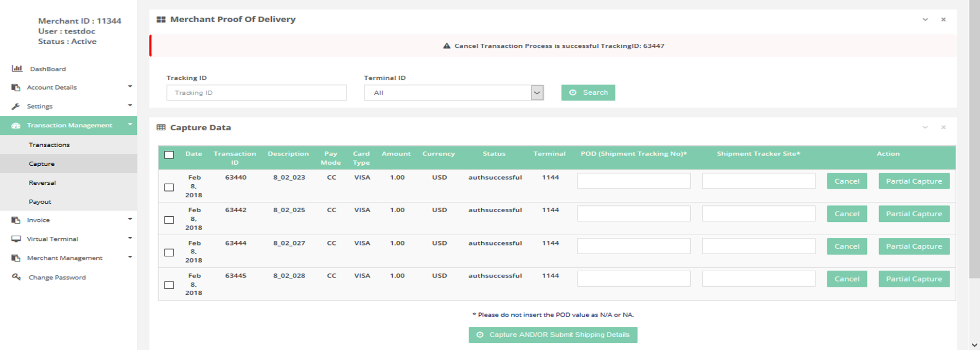
Task: Select the checkbox for transaction 63445
Action: point(169,285)
